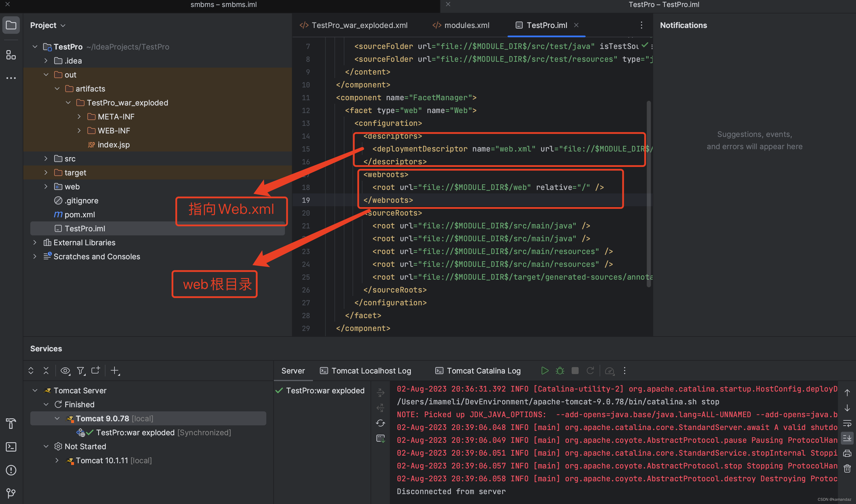Expand the .idea folder
This screenshot has height=504, width=856.
click(46, 61)
